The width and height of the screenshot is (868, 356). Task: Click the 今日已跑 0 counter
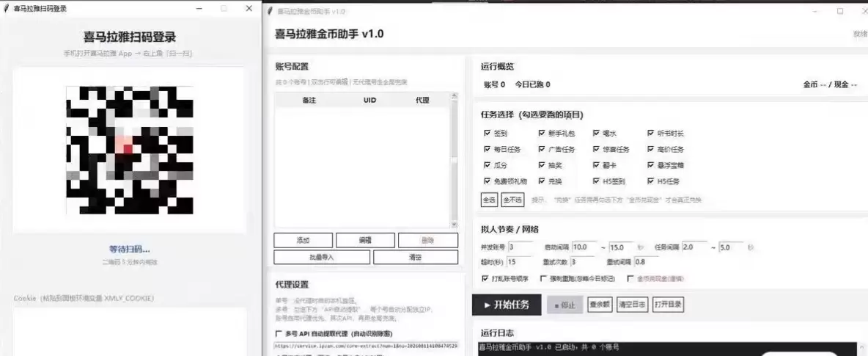click(532, 85)
